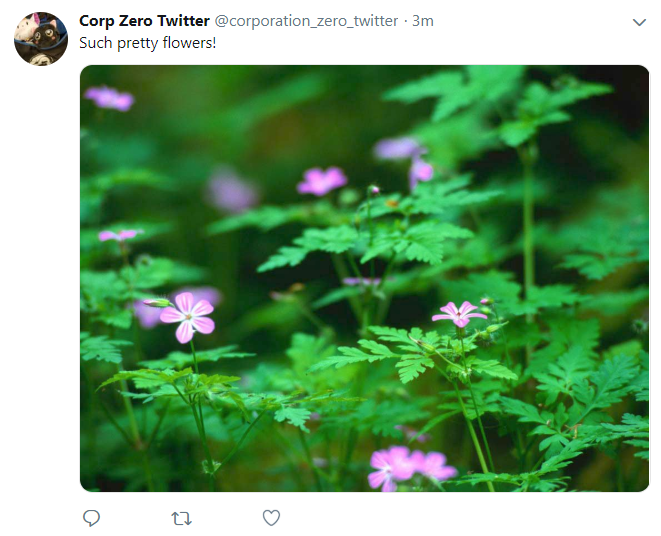The height and width of the screenshot is (536, 661).
Task: Click the blurred purple flower in the photo corner
Action: pos(109,98)
